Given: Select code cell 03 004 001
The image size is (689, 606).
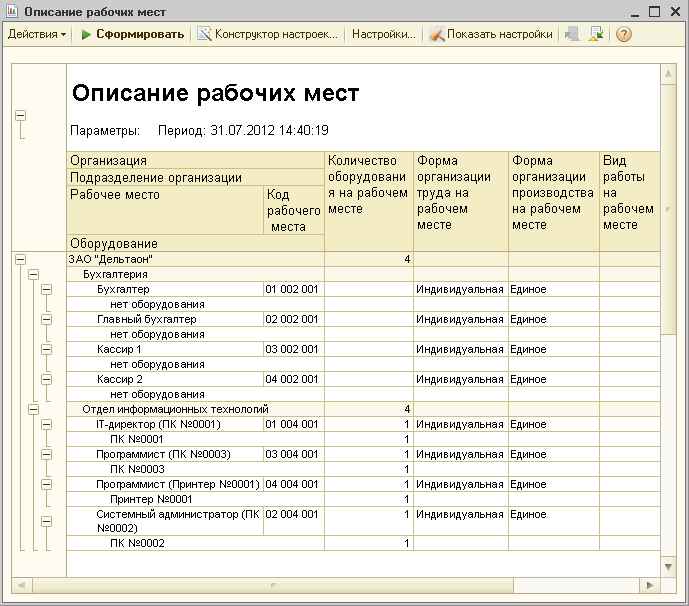Looking at the screenshot, I should (x=294, y=454).
